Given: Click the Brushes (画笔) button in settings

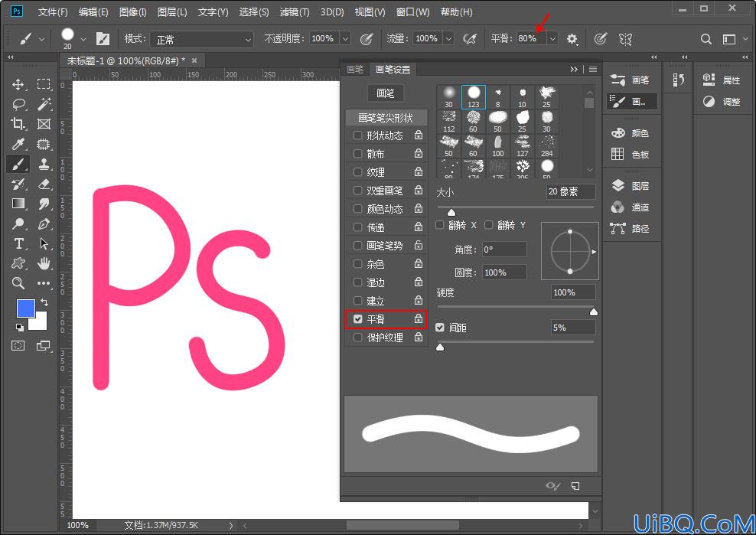Looking at the screenshot, I should (x=385, y=93).
